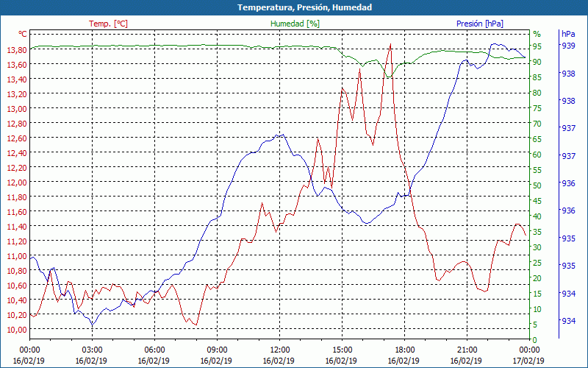588x368 pixels.
Task: Click the "21:00" time axis label
Action: (x=467, y=350)
